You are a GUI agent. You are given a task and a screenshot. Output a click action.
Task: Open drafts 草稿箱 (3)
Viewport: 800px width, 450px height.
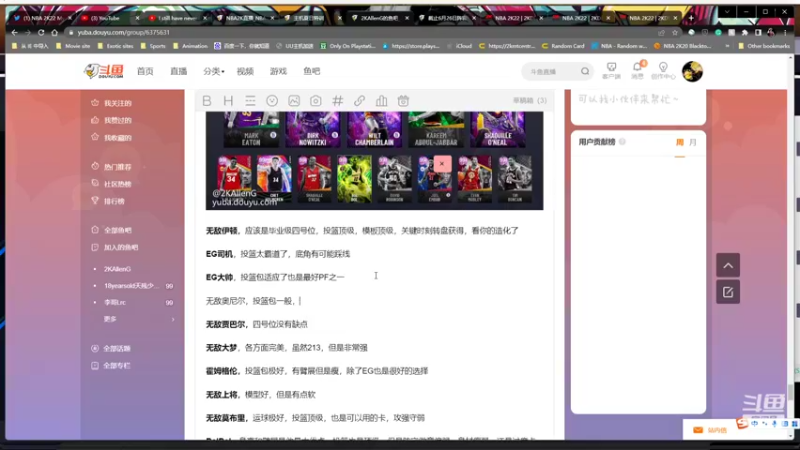pos(530,101)
